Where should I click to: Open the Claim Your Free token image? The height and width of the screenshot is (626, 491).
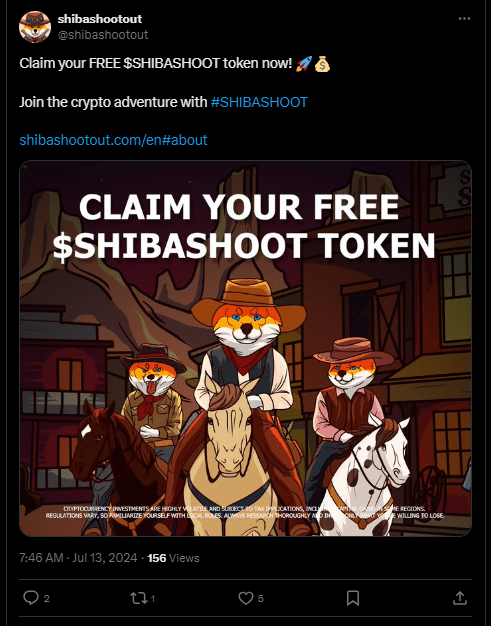[246, 348]
